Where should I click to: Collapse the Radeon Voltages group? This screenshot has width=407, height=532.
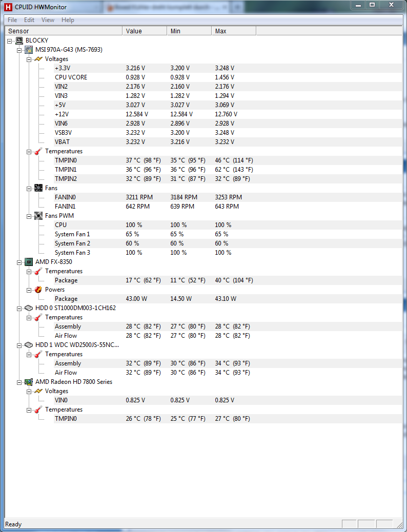[x=29, y=392]
